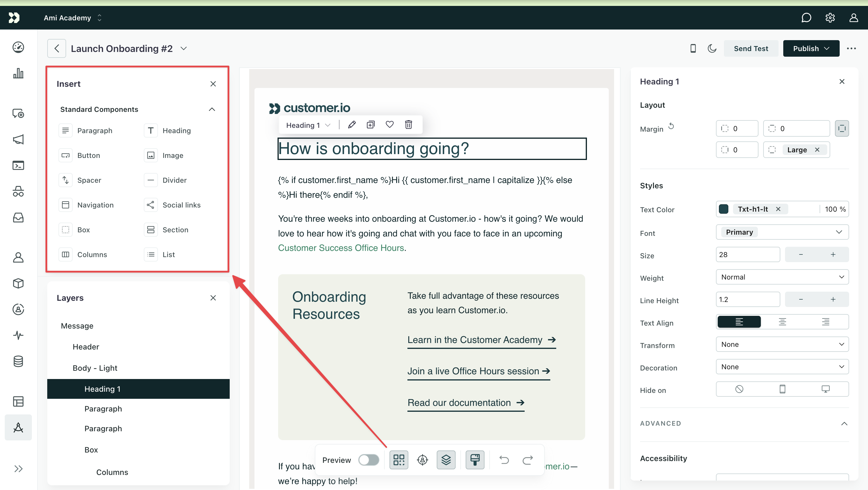Duplicate the Heading 1 component
This screenshot has height=490, width=868.
click(x=371, y=125)
